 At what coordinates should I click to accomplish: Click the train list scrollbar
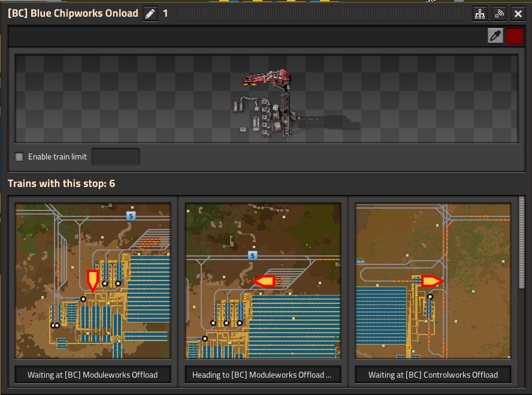click(521, 243)
